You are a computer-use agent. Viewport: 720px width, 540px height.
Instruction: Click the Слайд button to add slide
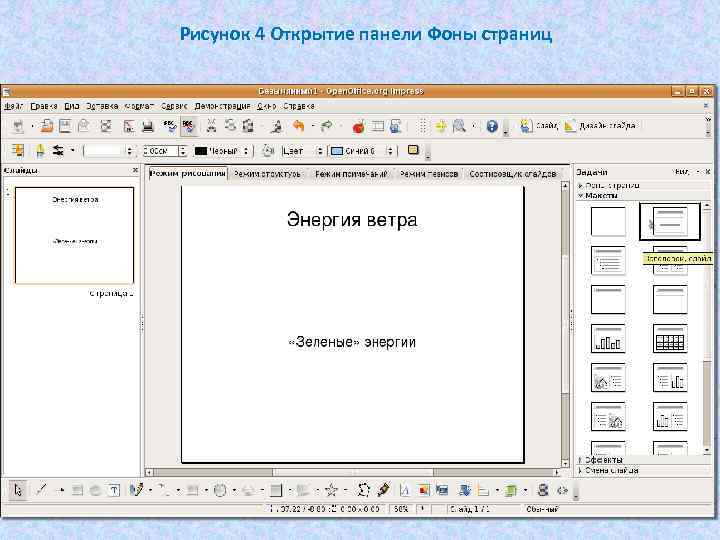[539, 125]
